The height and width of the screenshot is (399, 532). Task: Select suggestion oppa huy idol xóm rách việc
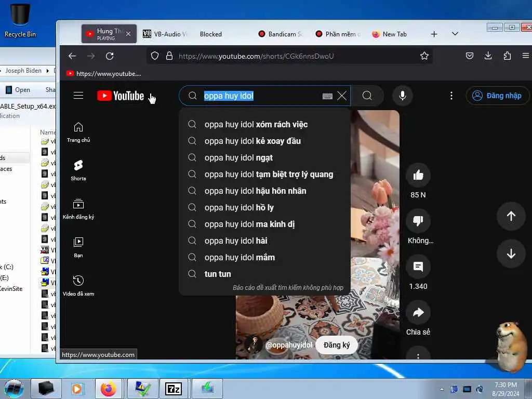pos(264,125)
